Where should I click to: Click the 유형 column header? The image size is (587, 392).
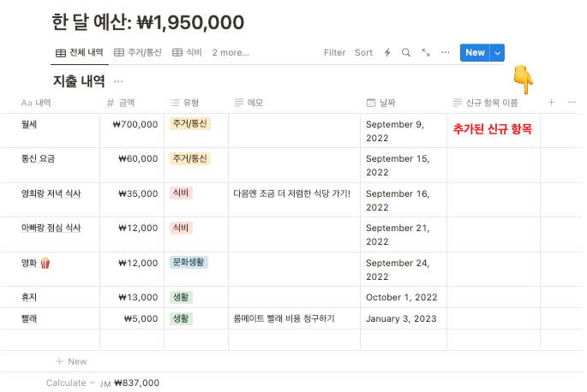(184, 103)
